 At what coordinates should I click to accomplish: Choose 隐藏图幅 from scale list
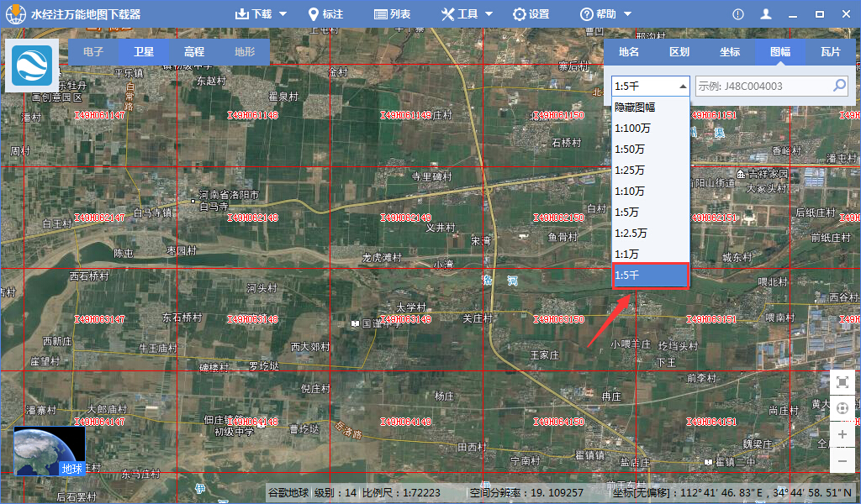[x=651, y=107]
